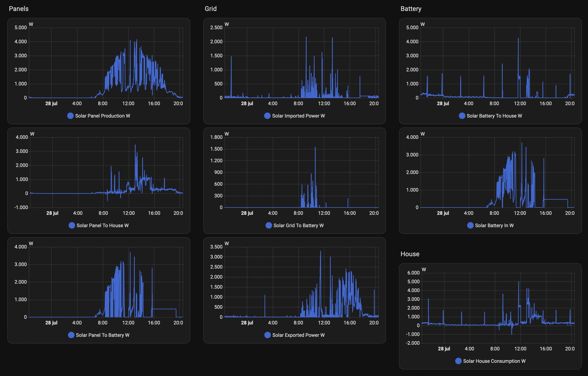Click the Panels section heading
The image size is (588, 376).
pos(19,9)
